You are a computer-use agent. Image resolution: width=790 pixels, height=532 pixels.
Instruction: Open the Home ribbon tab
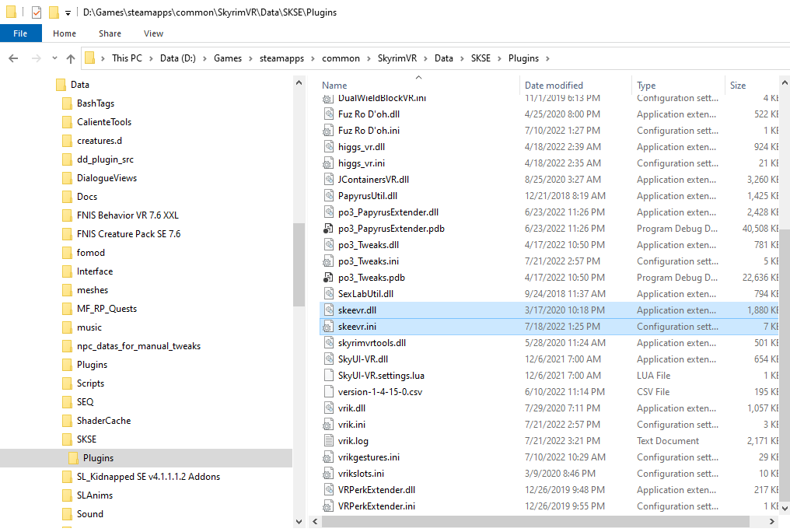point(65,33)
